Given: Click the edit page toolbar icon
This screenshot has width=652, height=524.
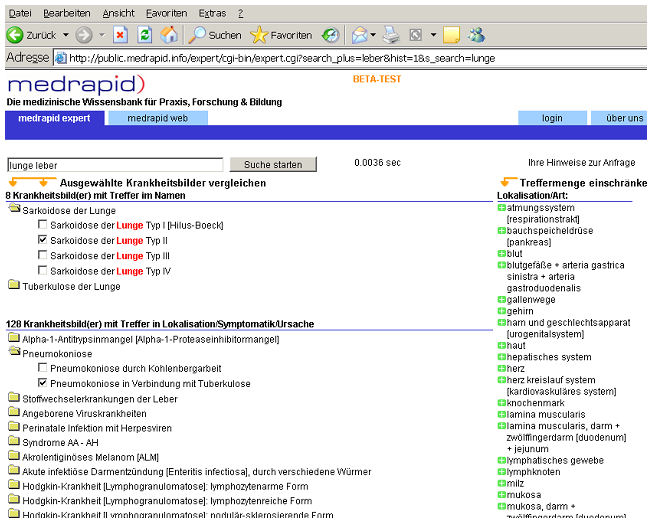Looking at the screenshot, I should (x=415, y=35).
